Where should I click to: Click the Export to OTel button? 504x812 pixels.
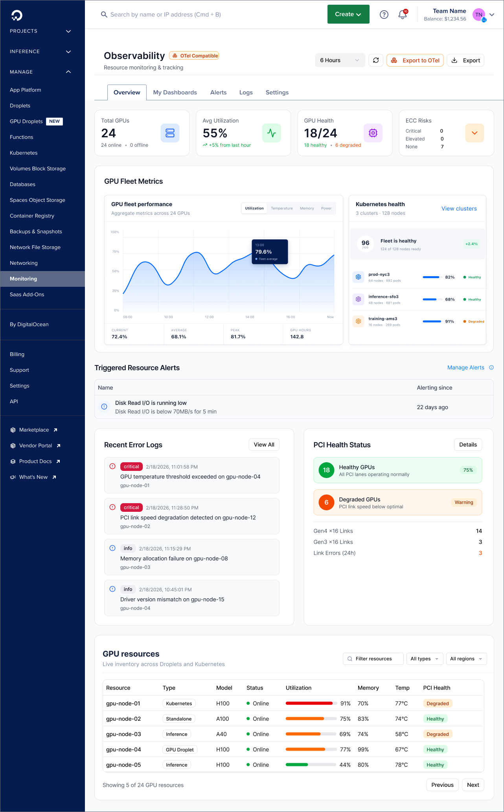415,60
